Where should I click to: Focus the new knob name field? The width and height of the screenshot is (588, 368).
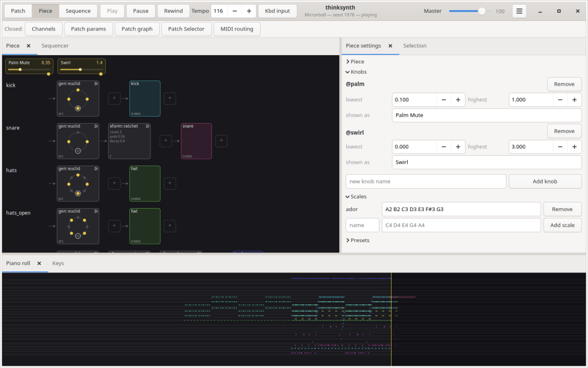coord(425,181)
